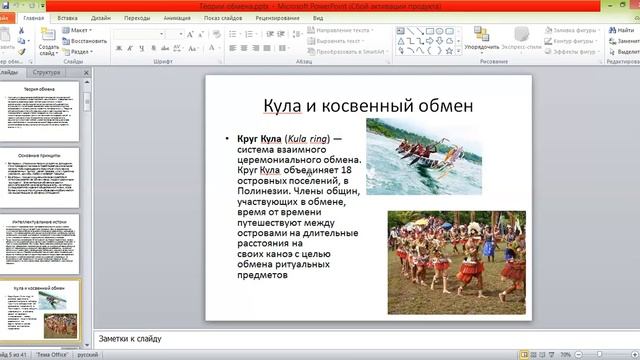640x360 pixels.
Task: Open the Рецензирование ribbon tab
Action: [278, 18]
